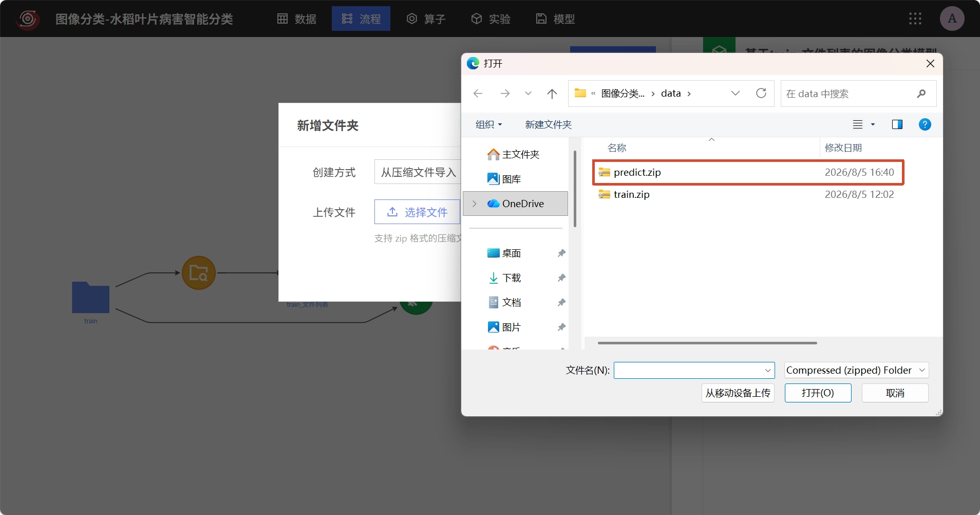
Task: Switch to 模型 tab
Action: tap(555, 19)
